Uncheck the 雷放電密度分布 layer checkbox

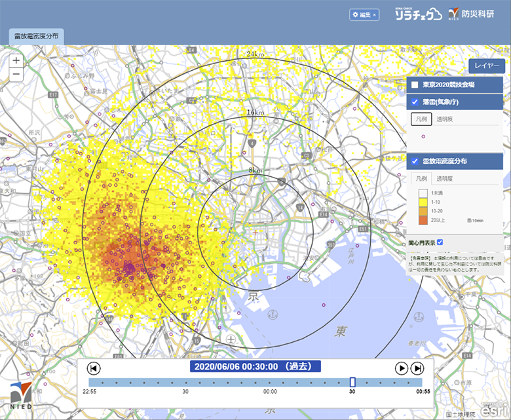(x=415, y=161)
